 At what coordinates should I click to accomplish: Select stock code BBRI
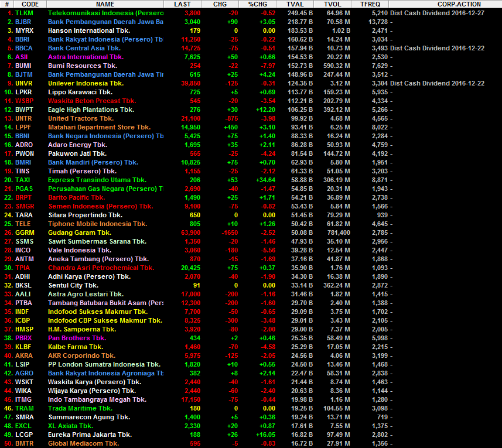tap(22, 39)
